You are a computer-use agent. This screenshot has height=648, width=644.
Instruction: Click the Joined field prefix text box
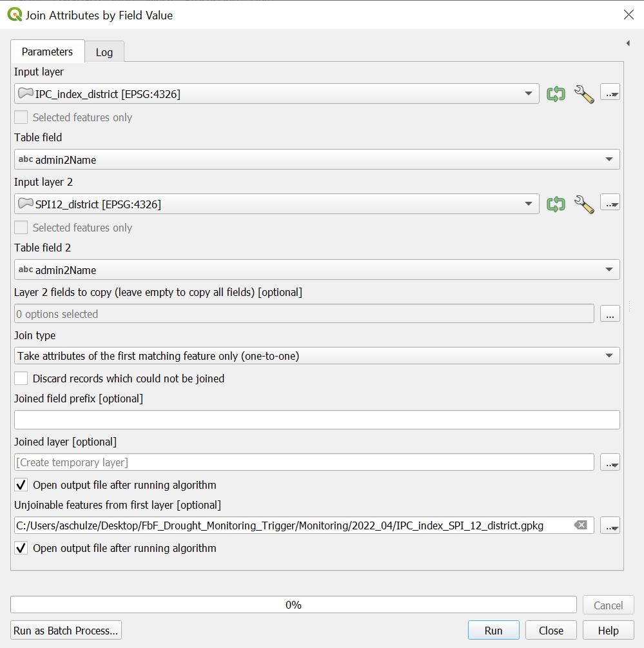pos(317,420)
